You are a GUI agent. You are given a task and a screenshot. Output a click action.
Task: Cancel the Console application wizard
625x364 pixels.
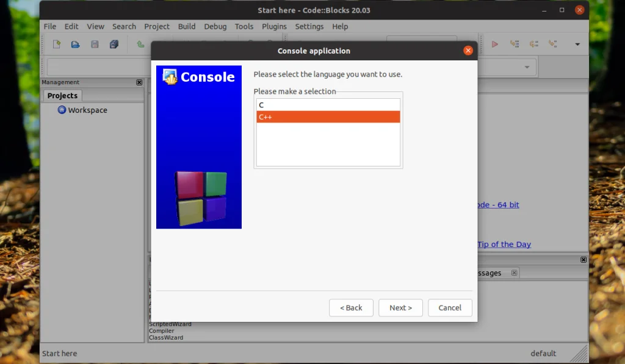point(450,307)
